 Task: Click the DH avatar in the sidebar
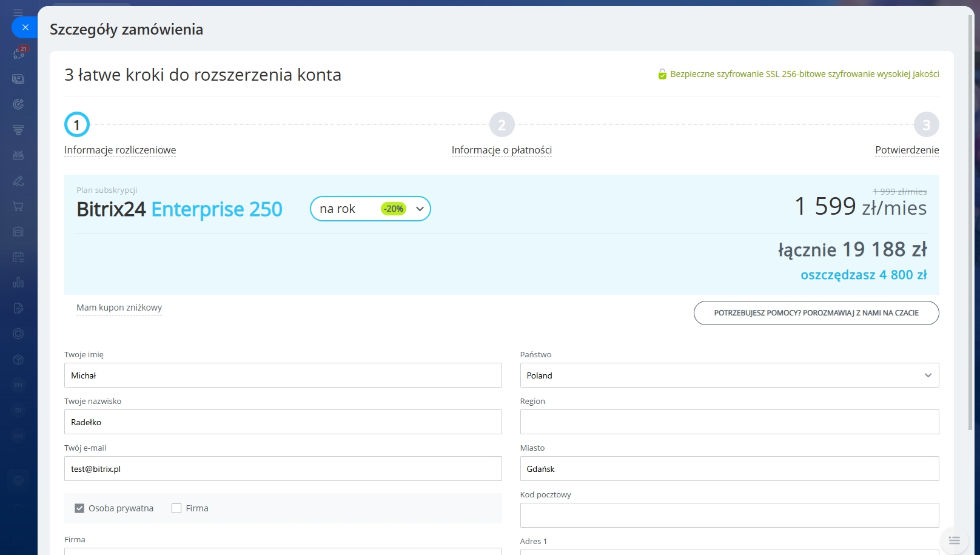pos(18,436)
